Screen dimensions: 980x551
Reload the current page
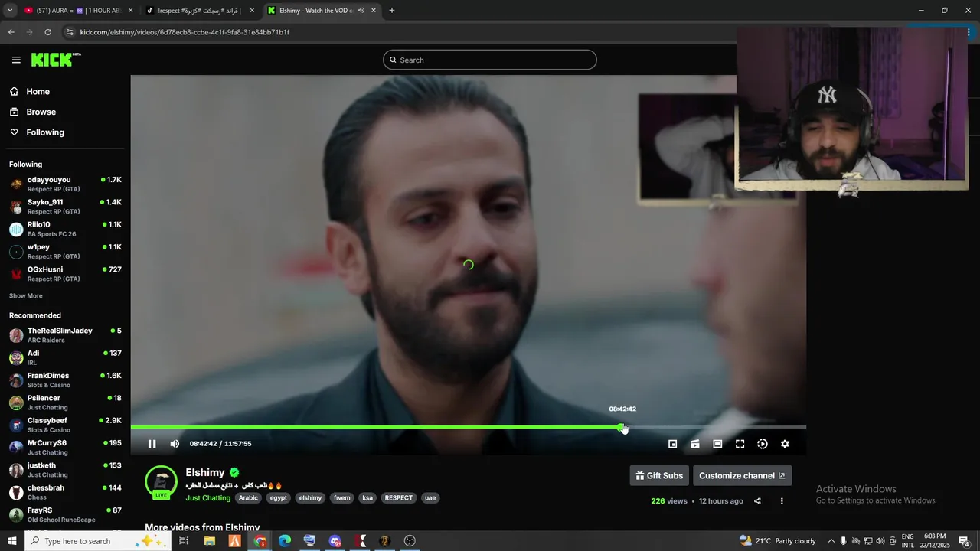pyautogui.click(x=47, y=32)
